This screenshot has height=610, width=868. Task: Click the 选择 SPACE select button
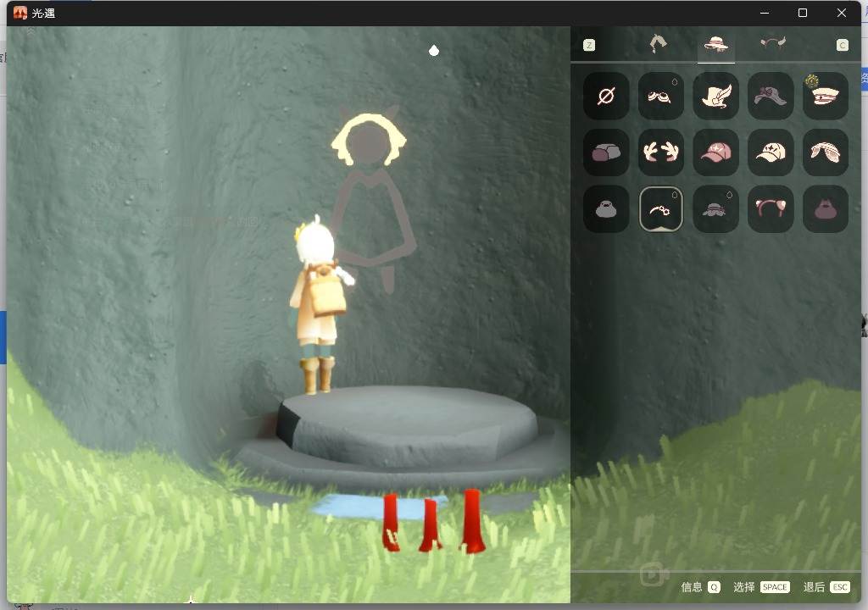pos(761,587)
